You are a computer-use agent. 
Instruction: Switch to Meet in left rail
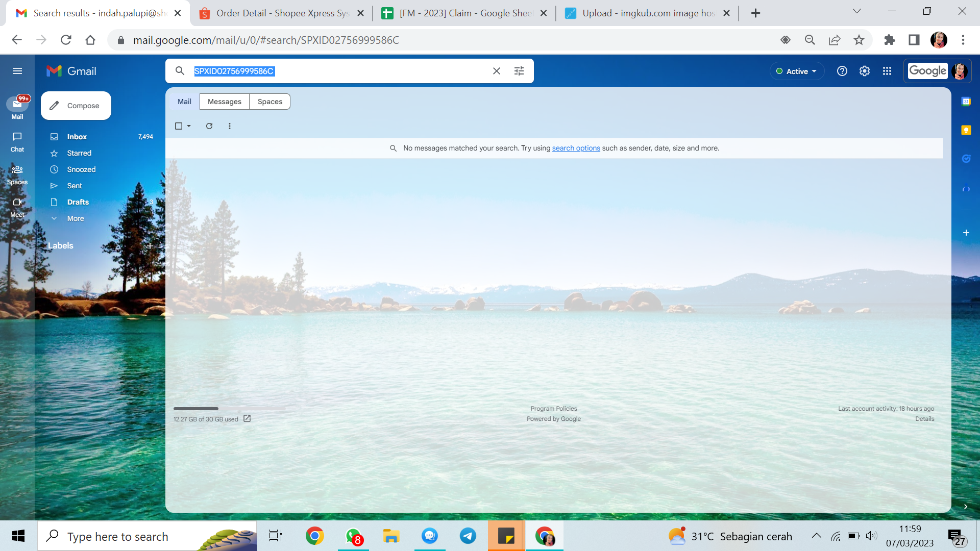point(17,207)
